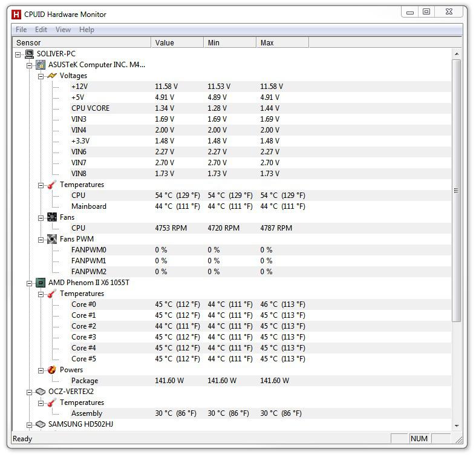Click the Voltages lightning icon
476x460 pixels.
[x=52, y=76]
